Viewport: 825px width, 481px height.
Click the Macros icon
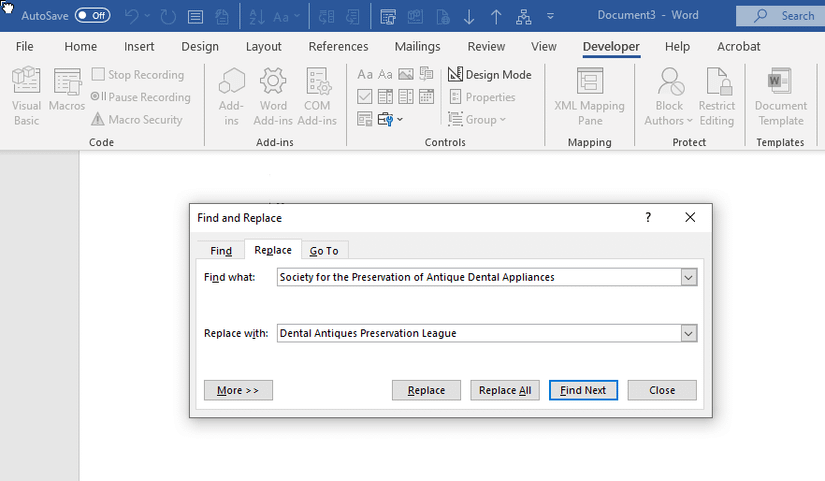67,97
